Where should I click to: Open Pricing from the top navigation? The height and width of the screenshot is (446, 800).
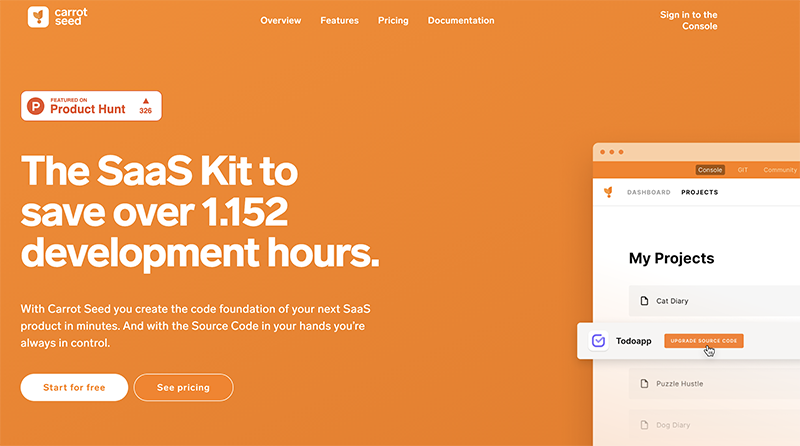point(393,20)
